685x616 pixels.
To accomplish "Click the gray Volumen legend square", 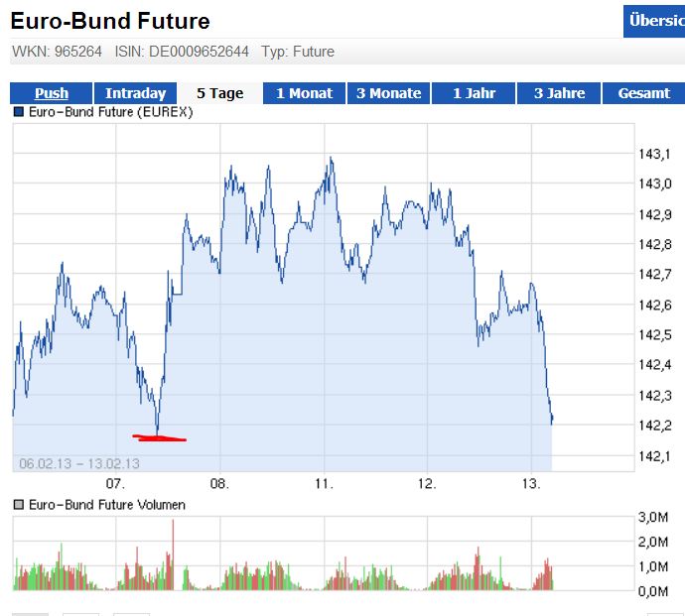I will click(x=18, y=505).
